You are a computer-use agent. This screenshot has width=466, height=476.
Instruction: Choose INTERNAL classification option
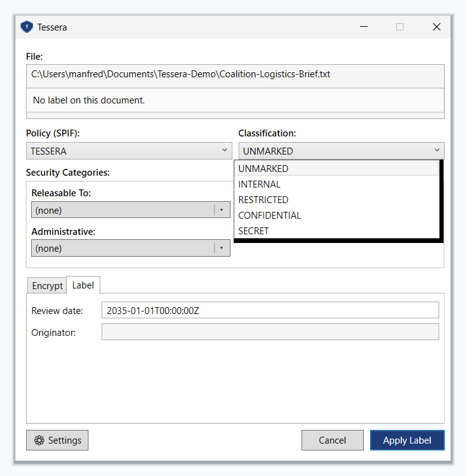336,184
